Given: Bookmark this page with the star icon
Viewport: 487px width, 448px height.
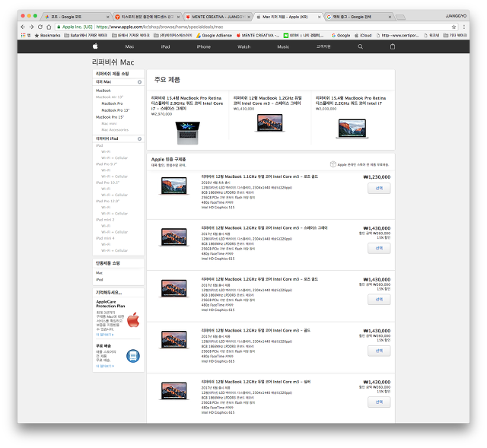Looking at the screenshot, I should [454, 27].
